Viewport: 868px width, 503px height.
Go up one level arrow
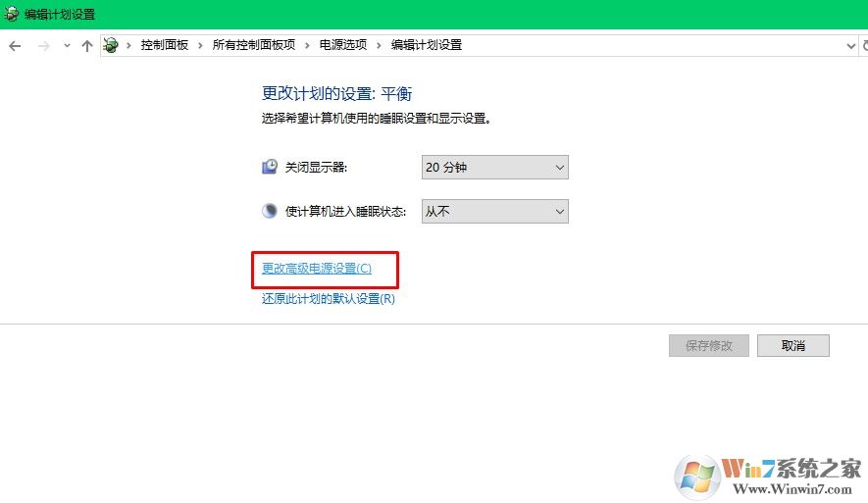coord(87,46)
